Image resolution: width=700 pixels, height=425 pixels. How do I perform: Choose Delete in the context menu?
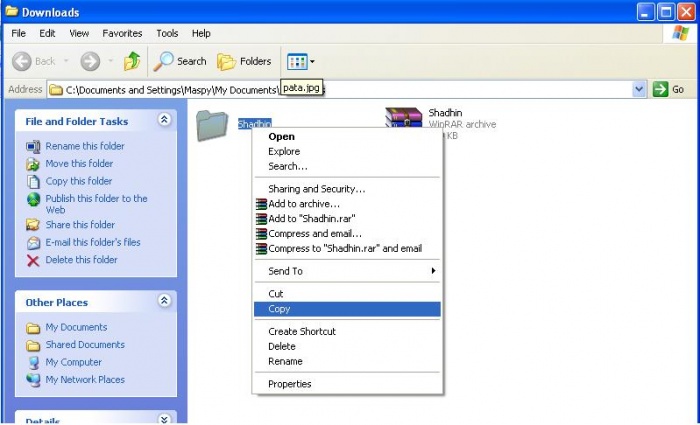347,346
